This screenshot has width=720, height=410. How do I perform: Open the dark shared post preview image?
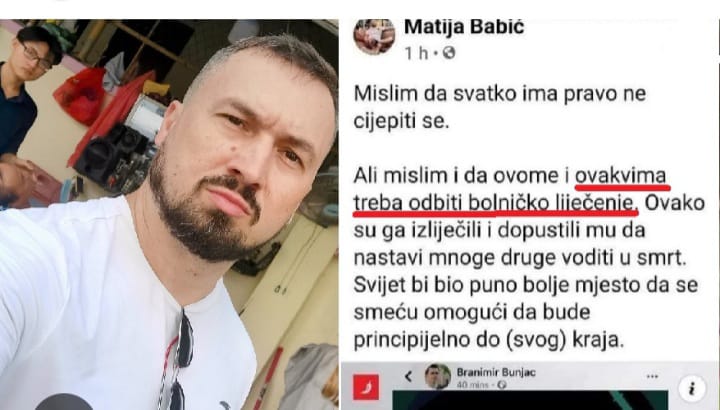tap(530, 400)
